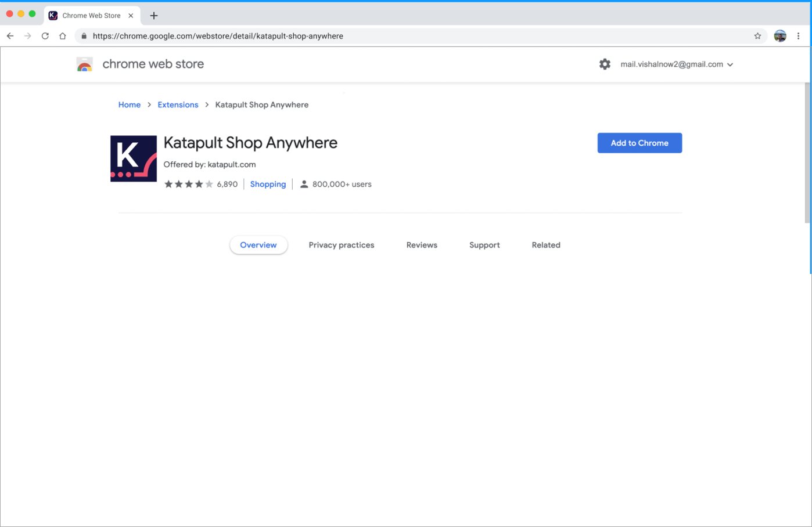
Task: View site lock security info
Action: pos(84,36)
